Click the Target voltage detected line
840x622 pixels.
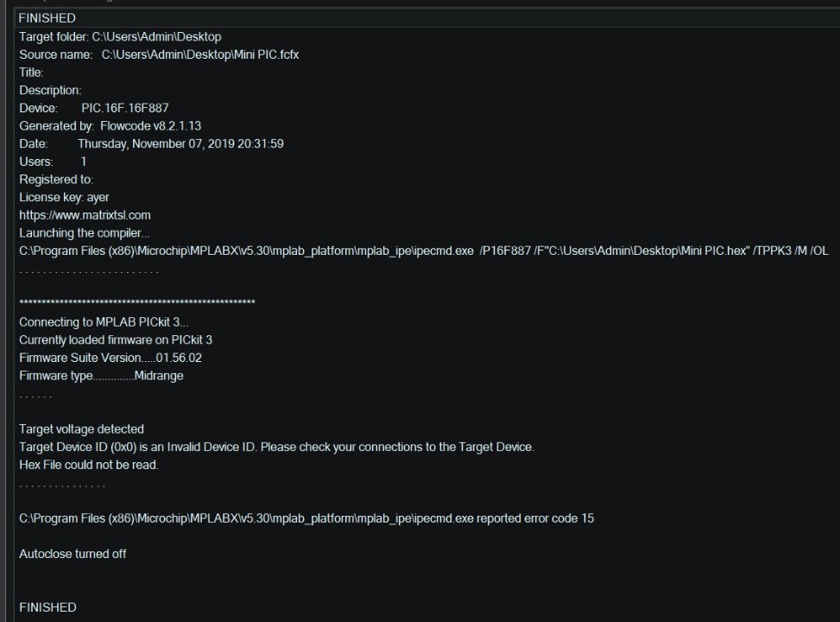coord(81,429)
